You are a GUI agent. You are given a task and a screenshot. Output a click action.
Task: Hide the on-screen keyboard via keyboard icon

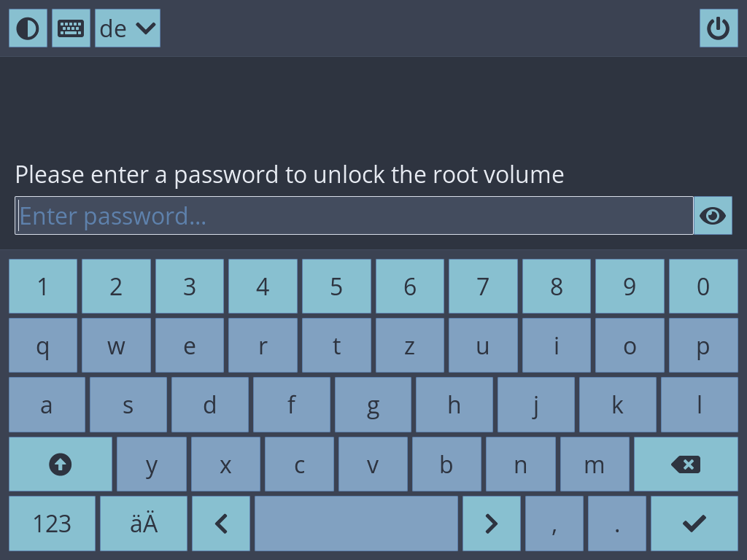pos(71,28)
